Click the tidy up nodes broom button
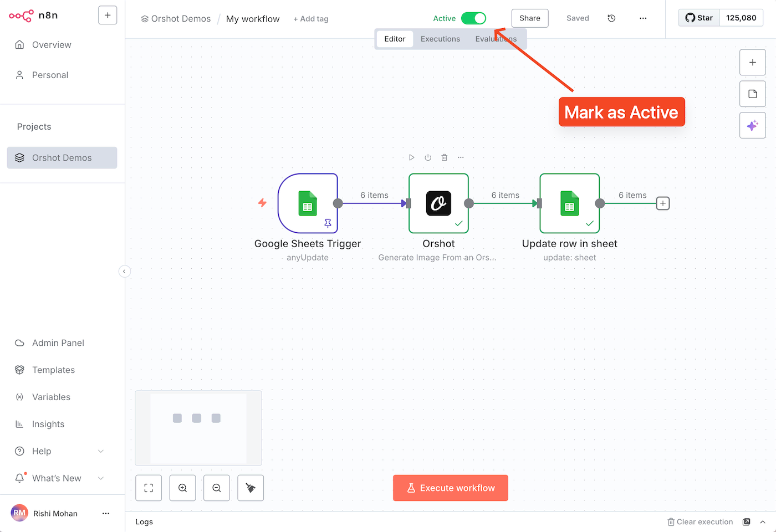 pyautogui.click(x=251, y=488)
